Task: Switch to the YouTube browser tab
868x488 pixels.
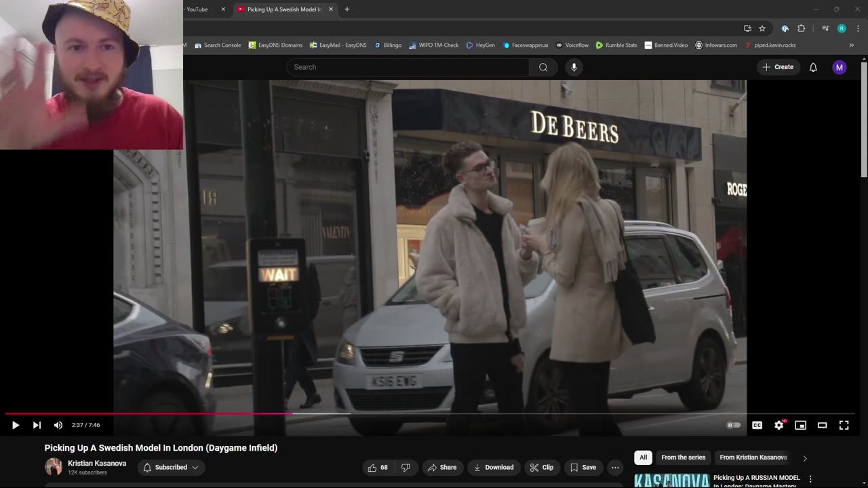Action: click(x=205, y=9)
